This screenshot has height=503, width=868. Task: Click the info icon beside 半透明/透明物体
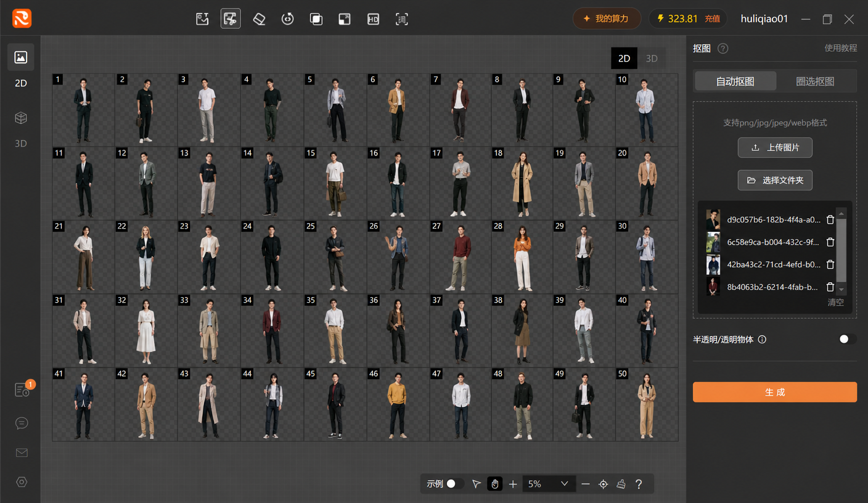pos(762,340)
